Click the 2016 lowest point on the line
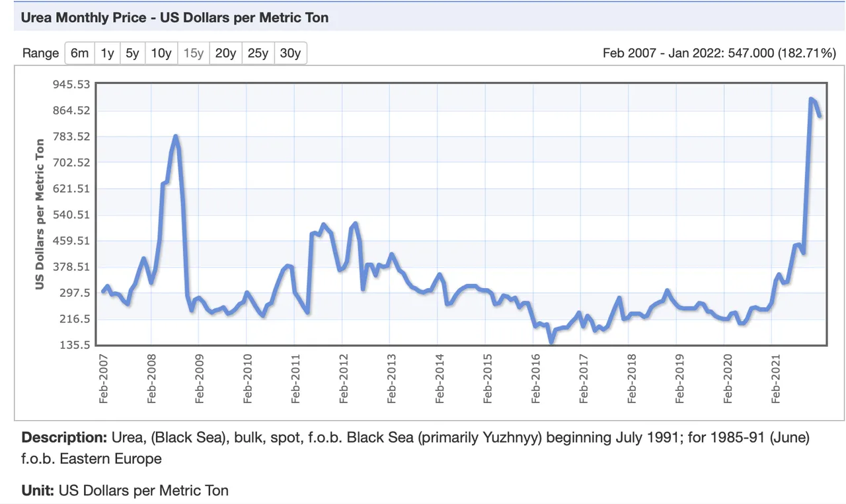 [551, 342]
